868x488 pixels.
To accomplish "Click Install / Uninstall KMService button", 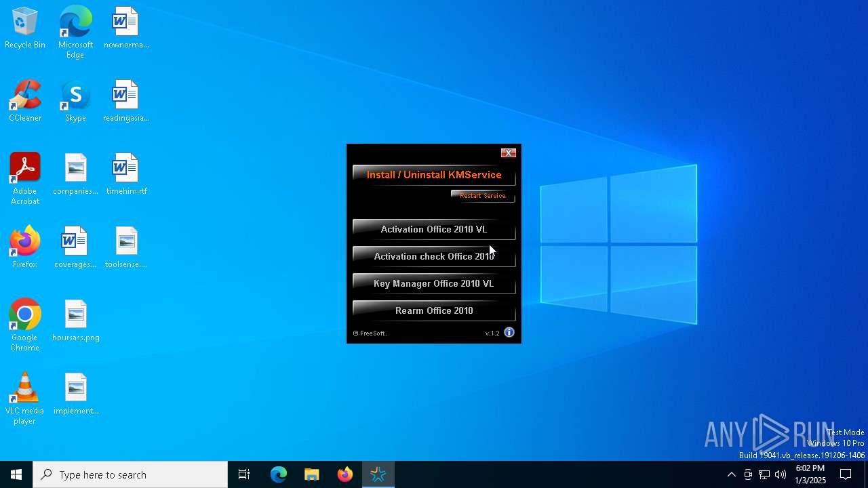I will pos(434,175).
